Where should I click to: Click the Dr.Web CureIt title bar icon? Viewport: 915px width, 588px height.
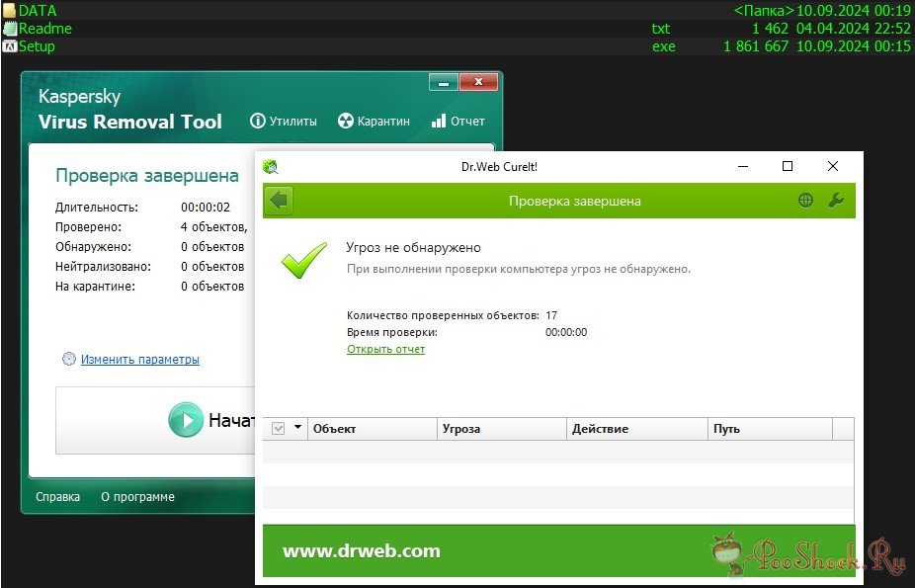[x=270, y=167]
